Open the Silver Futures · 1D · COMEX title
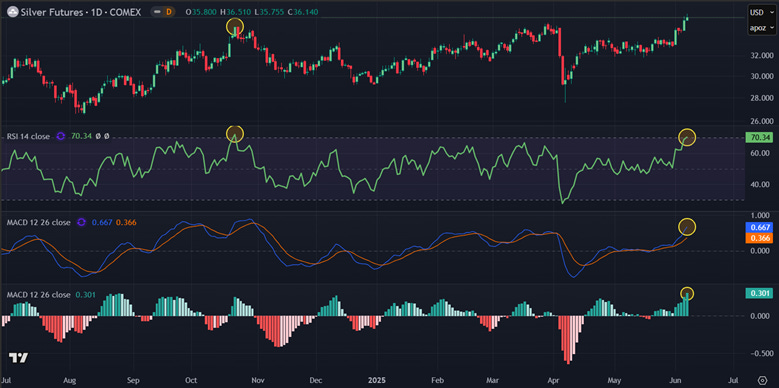This screenshot has width=779, height=388. click(81, 12)
